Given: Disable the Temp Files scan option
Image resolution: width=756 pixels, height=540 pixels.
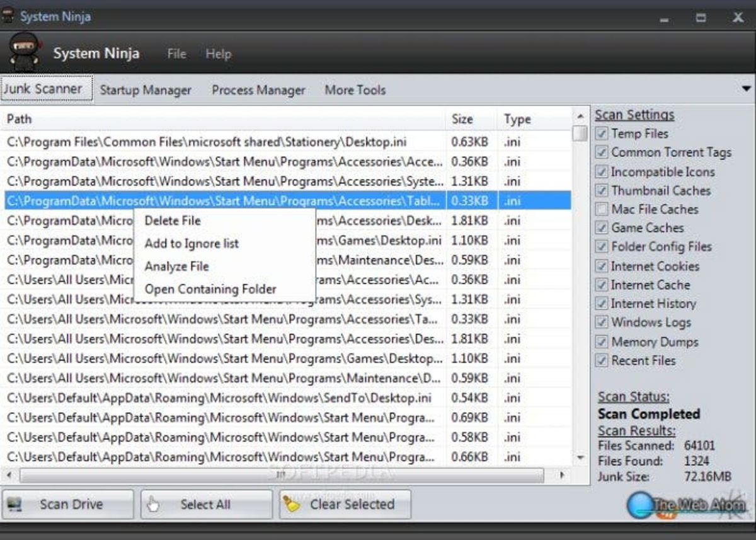Looking at the screenshot, I should tap(602, 134).
